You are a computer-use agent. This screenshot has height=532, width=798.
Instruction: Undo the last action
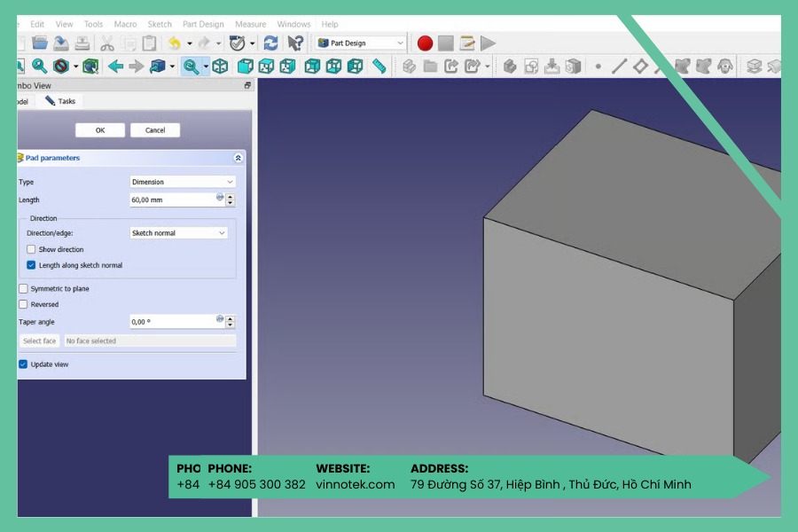coord(175,43)
